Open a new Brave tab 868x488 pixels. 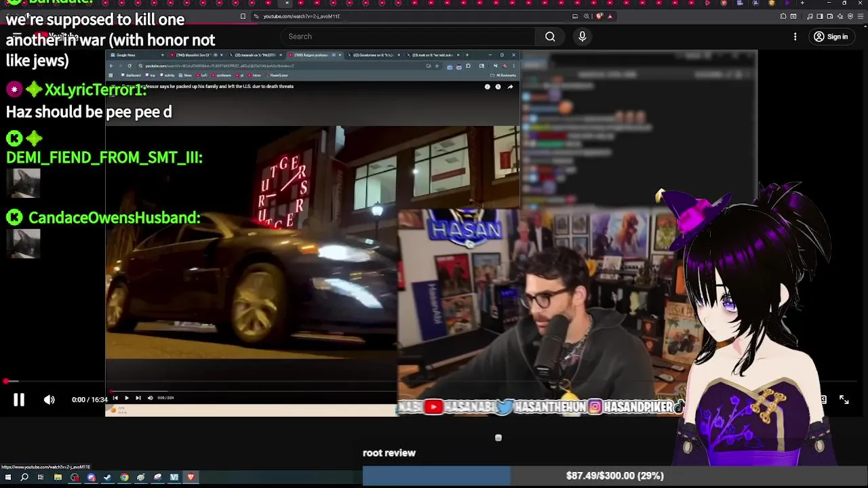tap(802, 3)
